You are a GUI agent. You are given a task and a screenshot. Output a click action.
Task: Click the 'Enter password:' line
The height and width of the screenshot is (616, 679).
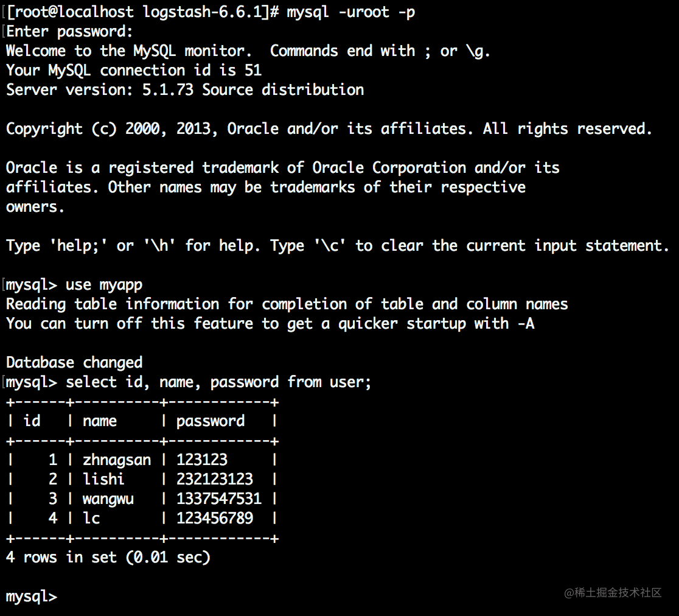(69, 32)
